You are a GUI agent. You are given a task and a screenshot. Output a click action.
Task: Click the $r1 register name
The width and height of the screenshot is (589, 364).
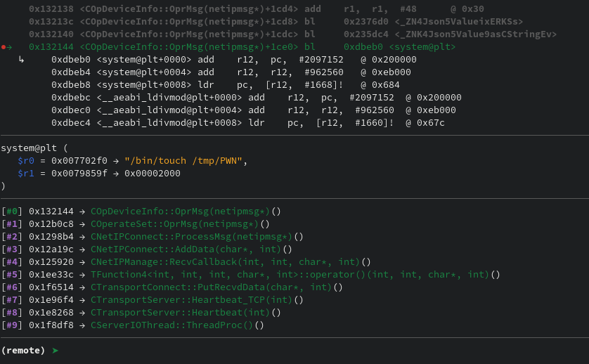tap(26, 174)
